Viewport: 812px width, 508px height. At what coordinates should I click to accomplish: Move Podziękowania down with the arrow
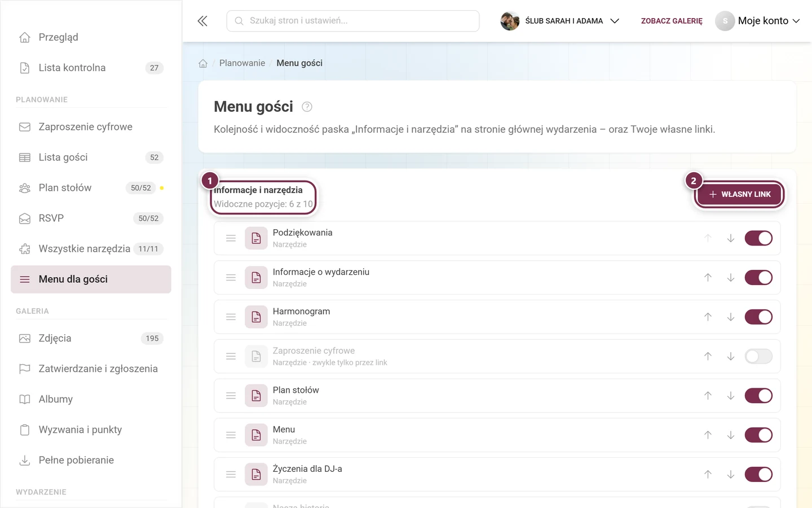coord(730,238)
